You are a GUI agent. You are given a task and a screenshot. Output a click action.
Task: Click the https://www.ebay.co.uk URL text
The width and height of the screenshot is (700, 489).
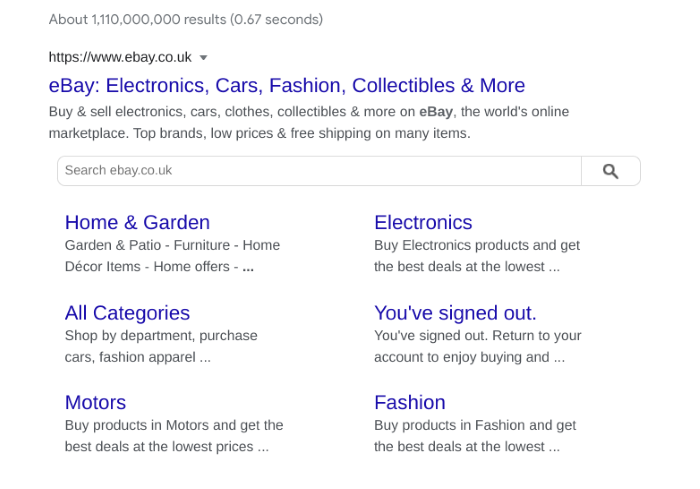pos(120,57)
